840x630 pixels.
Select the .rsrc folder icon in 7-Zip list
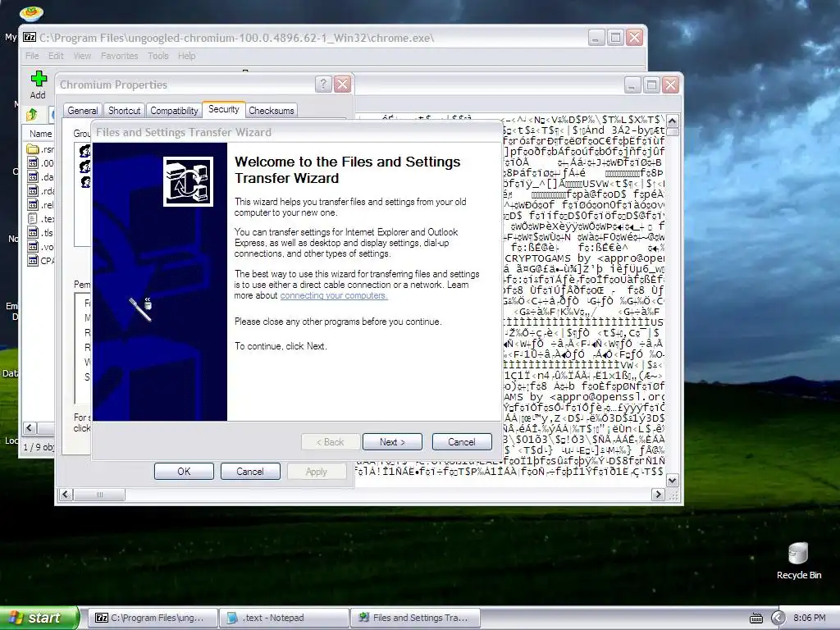(33, 149)
